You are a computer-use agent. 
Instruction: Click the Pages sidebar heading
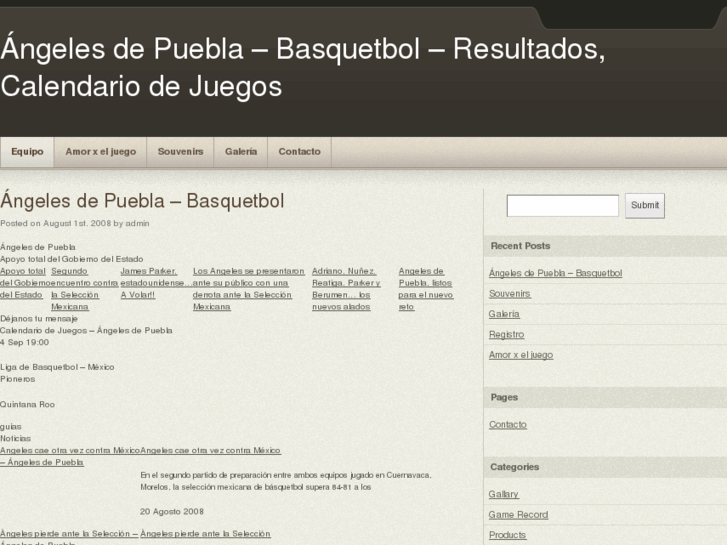(504, 397)
